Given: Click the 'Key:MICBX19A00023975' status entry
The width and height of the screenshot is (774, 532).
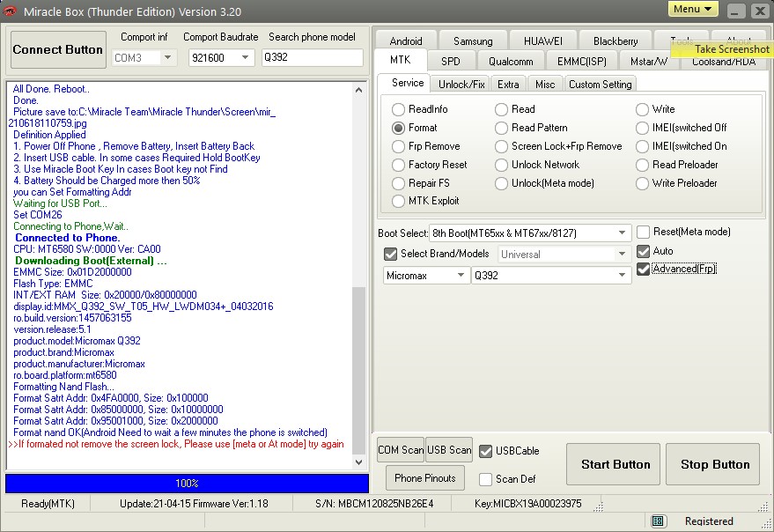Looking at the screenshot, I should coord(527,504).
